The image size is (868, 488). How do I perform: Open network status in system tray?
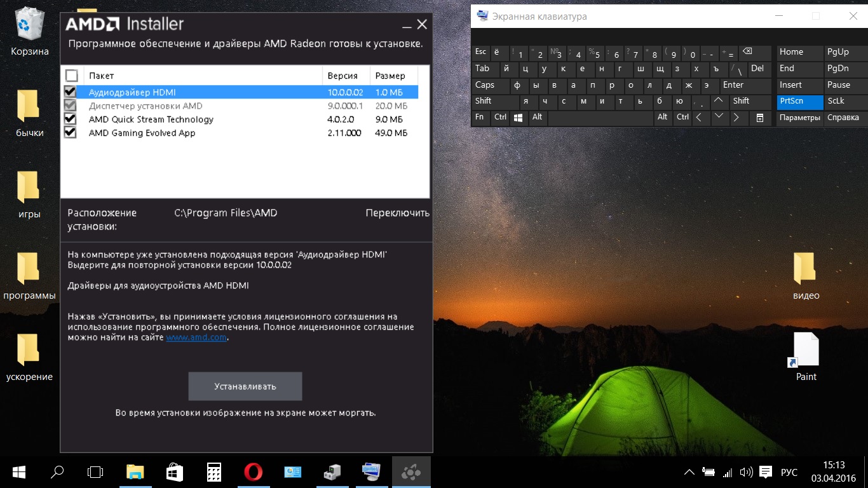tap(728, 472)
